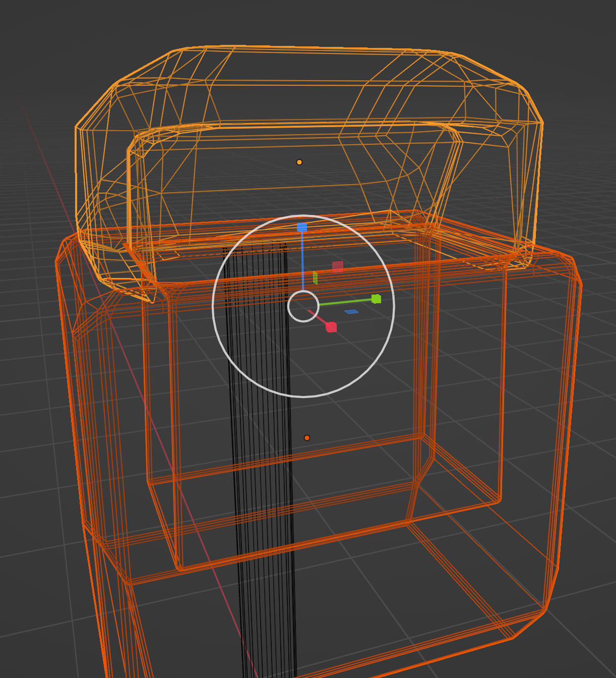Click the upper object's orange origin dot
The height and width of the screenshot is (678, 616).
point(299,162)
